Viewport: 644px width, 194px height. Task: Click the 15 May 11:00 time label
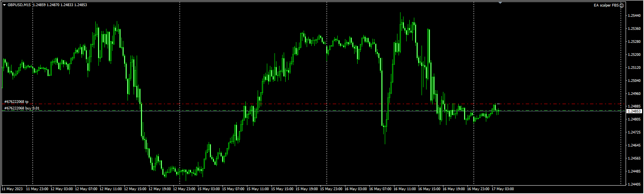(258, 189)
